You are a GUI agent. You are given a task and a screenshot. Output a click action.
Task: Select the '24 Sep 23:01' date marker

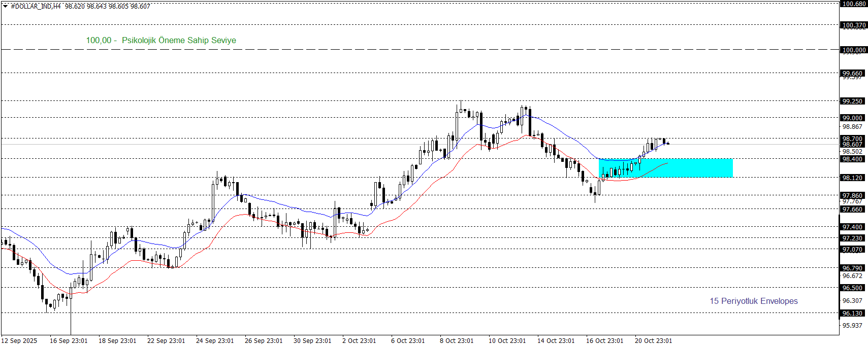pyautogui.click(x=215, y=341)
